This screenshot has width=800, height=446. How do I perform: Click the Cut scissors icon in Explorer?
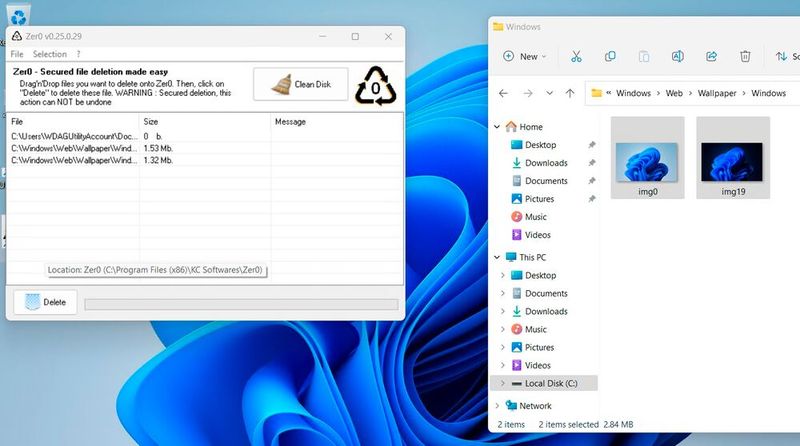pyautogui.click(x=576, y=56)
